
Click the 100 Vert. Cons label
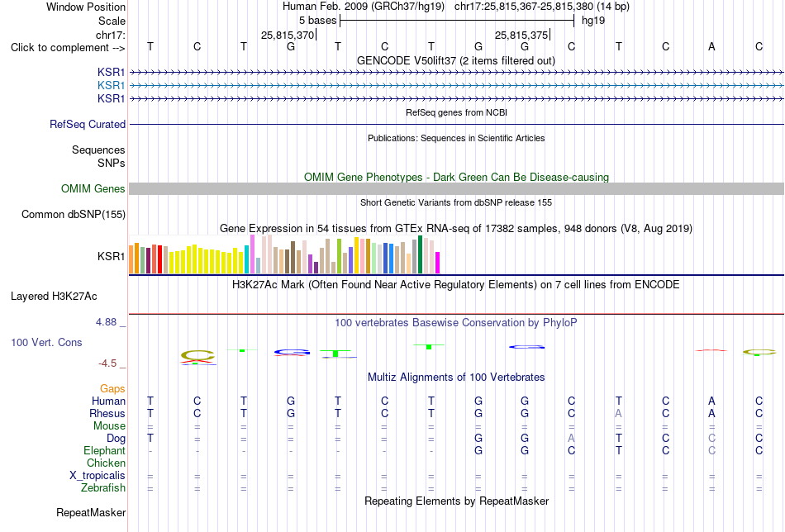tap(46, 342)
